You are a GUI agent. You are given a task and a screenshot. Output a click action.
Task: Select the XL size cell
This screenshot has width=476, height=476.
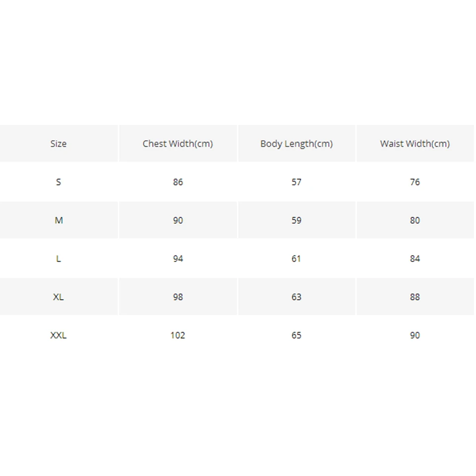(59, 297)
